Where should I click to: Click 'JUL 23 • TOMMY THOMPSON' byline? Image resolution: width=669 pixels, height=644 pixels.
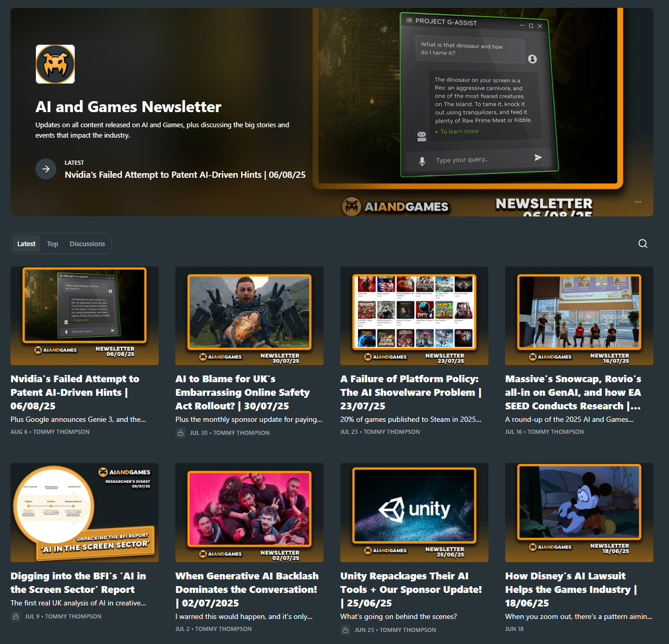[380, 432]
